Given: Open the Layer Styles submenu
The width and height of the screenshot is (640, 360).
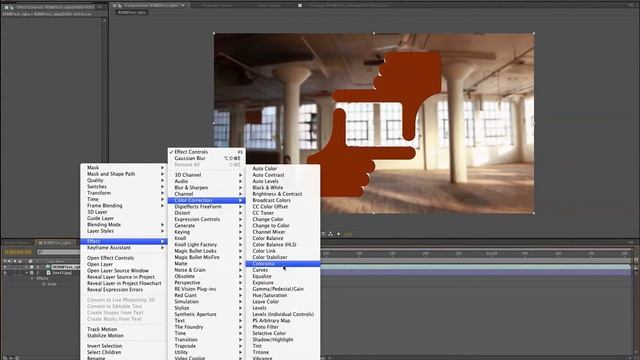Looking at the screenshot, I should pos(124,231).
